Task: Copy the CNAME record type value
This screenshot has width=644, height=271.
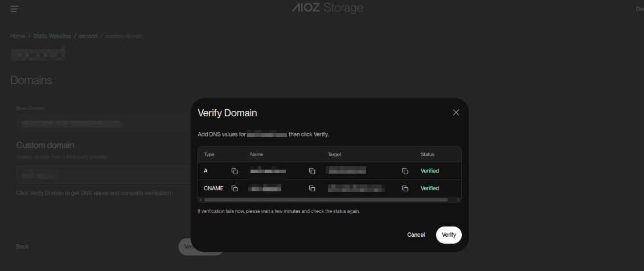Action: [x=235, y=188]
